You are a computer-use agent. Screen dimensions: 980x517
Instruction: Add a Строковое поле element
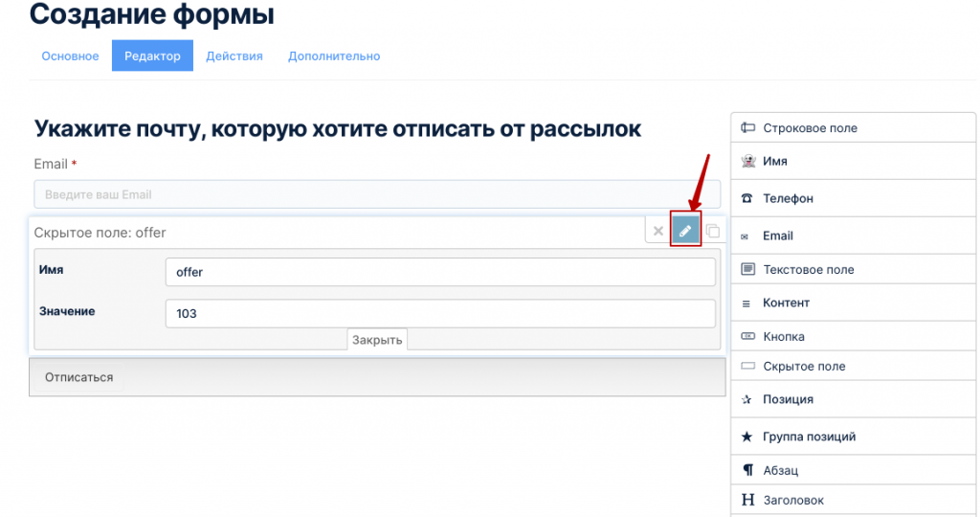853,127
